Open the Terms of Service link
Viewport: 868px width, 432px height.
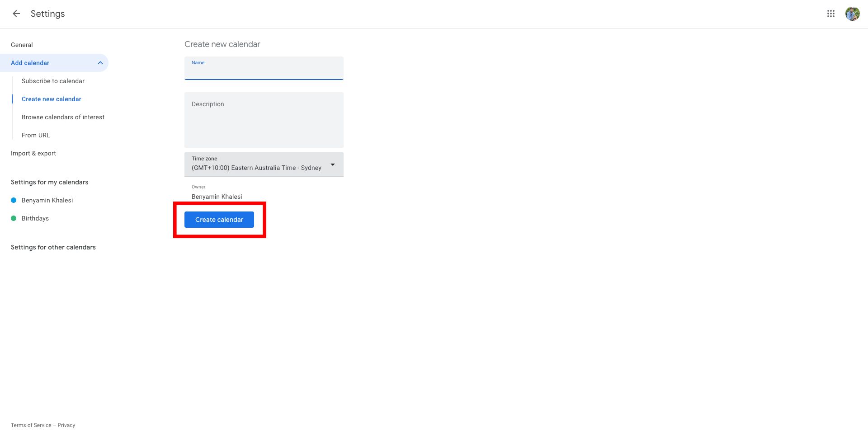coord(31,425)
